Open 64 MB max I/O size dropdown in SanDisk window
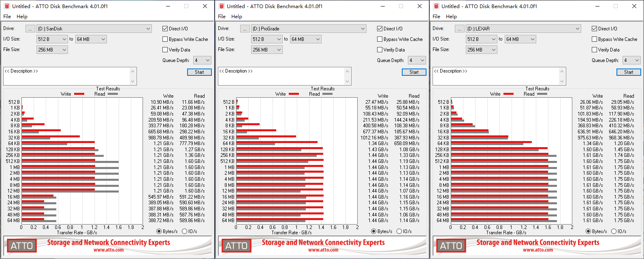The width and height of the screenshot is (644, 259). click(91, 39)
